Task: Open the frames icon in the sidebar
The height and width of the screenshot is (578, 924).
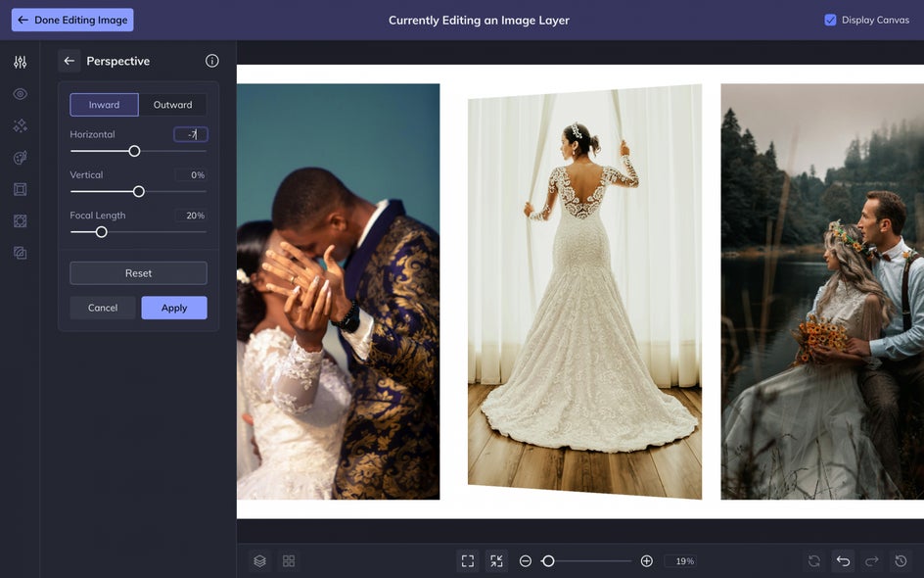Action: (x=20, y=189)
